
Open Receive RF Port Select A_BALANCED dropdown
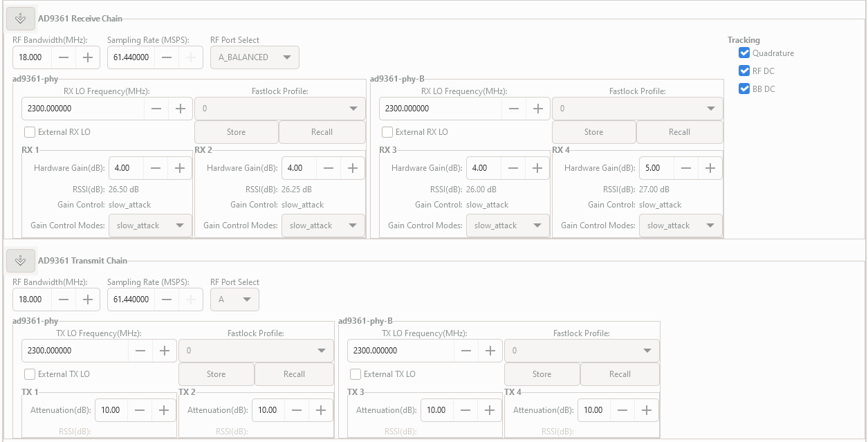tap(255, 57)
